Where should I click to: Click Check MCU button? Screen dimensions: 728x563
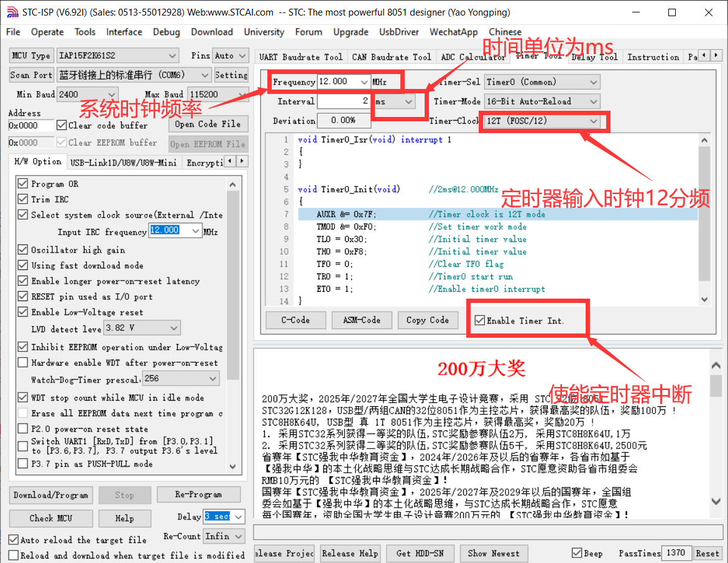[x=50, y=518]
